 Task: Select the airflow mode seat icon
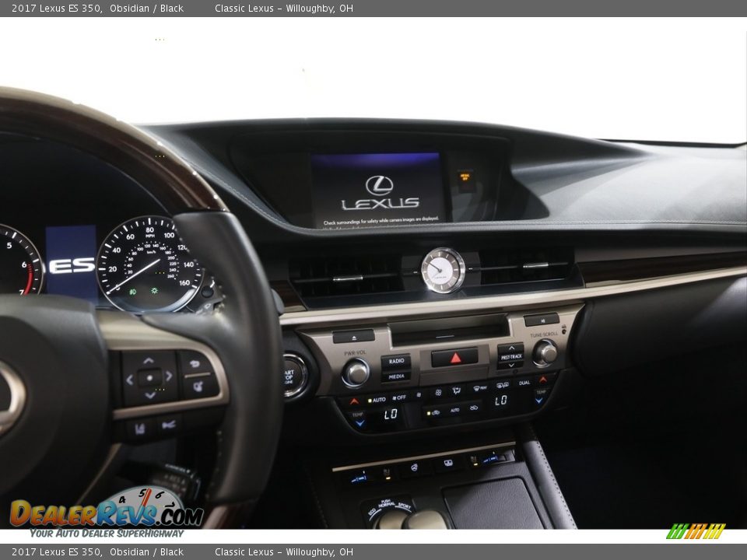tap(457, 390)
